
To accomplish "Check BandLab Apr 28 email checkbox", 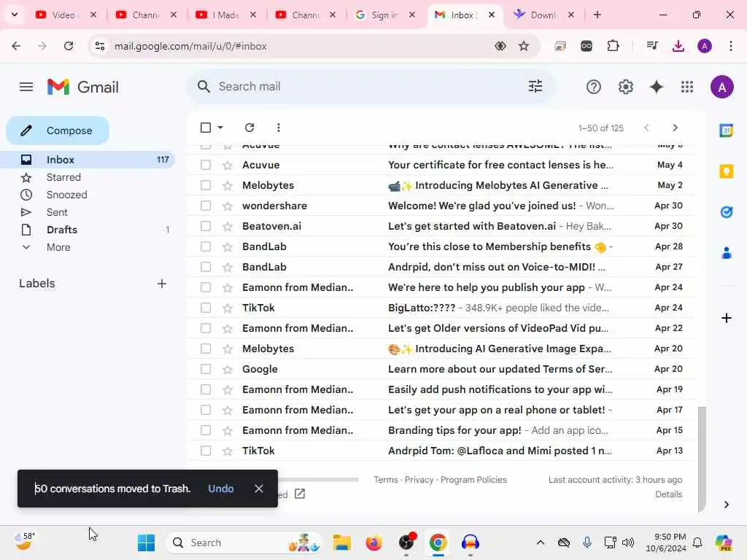I will [x=205, y=246].
